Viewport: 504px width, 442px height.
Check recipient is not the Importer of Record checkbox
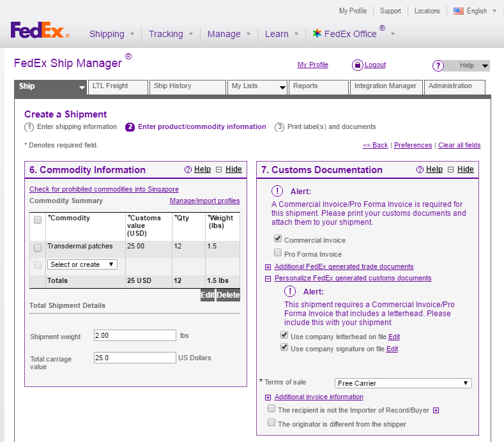coord(271,408)
